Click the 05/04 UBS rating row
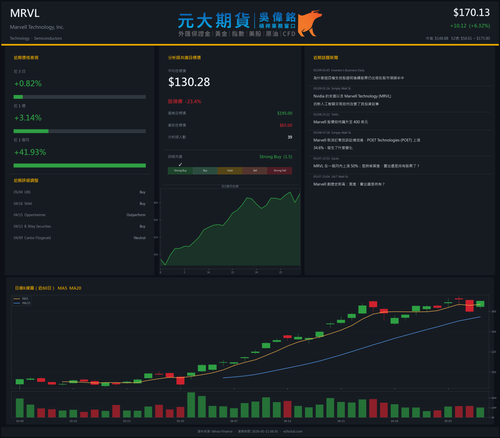This screenshot has width=500, height=438. tap(79, 192)
